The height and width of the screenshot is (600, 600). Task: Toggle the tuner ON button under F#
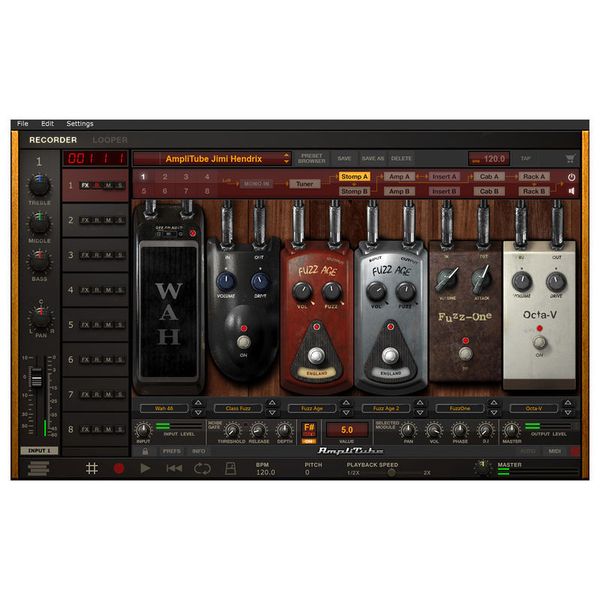click(x=309, y=441)
